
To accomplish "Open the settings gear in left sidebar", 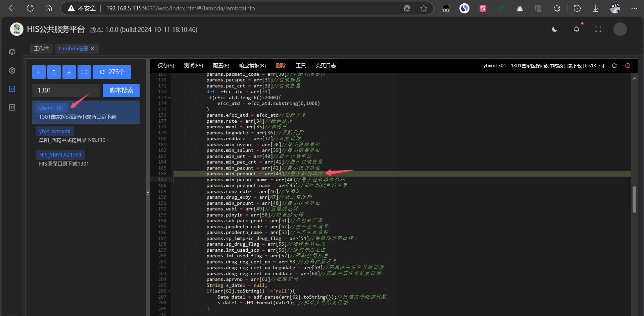I will 12,70.
